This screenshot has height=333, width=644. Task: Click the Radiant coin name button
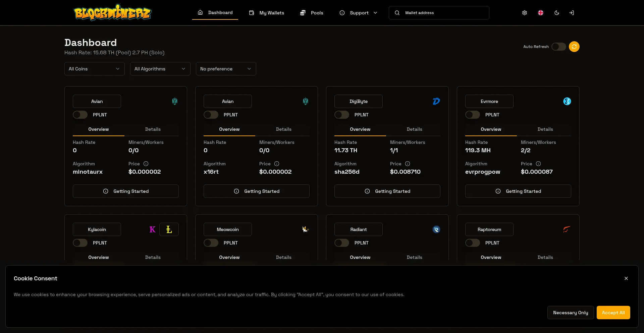[x=359, y=229]
